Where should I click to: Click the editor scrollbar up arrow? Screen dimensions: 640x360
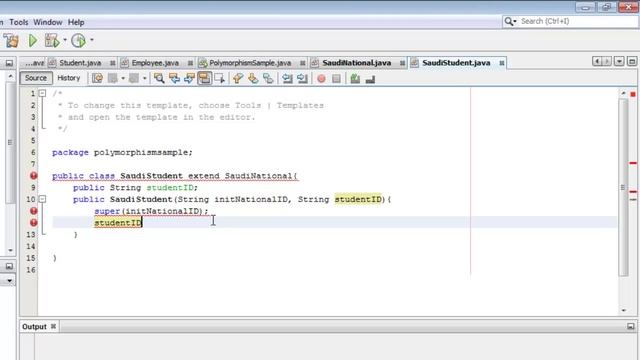coord(623,93)
